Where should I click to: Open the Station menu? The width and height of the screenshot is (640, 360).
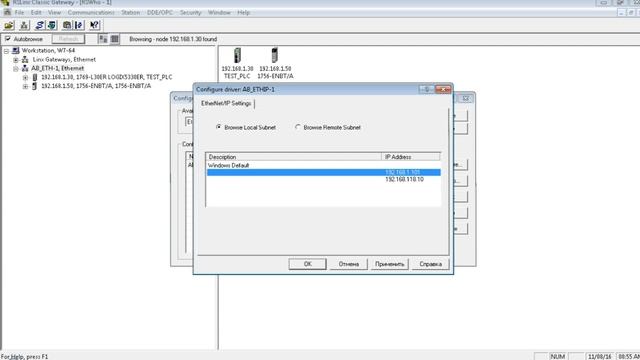pyautogui.click(x=131, y=13)
